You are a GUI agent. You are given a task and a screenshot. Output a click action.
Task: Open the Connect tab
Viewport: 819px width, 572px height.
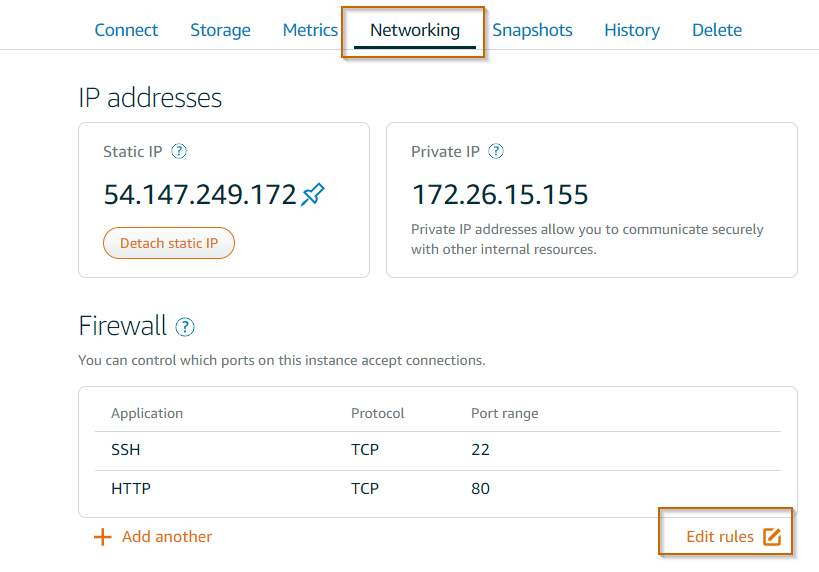pos(126,30)
